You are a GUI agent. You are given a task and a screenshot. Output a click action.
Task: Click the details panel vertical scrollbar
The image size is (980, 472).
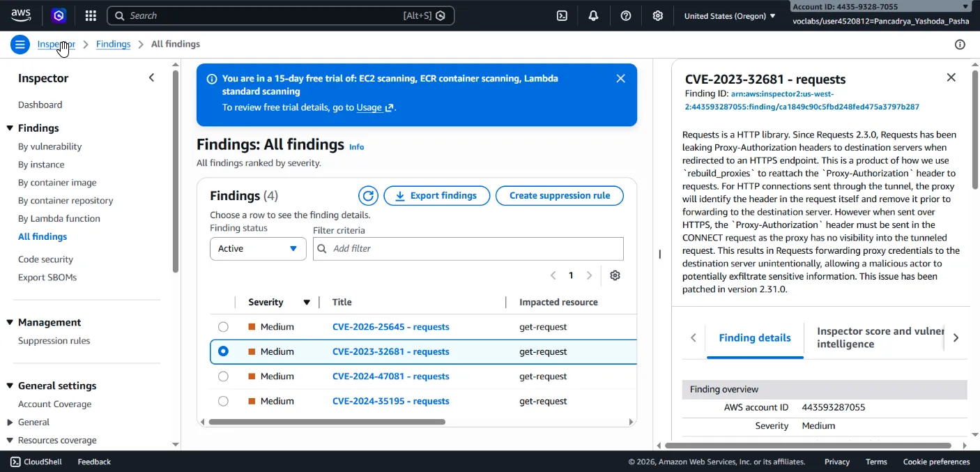coord(974,129)
